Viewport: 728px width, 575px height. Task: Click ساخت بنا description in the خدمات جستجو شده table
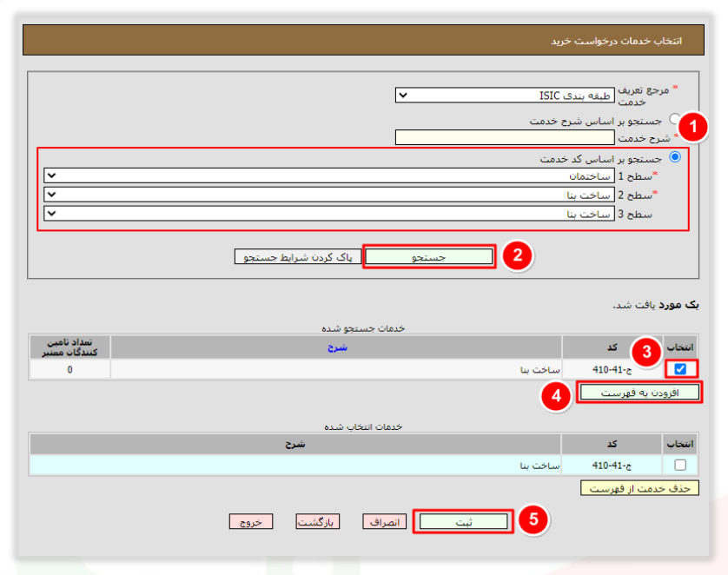540,370
